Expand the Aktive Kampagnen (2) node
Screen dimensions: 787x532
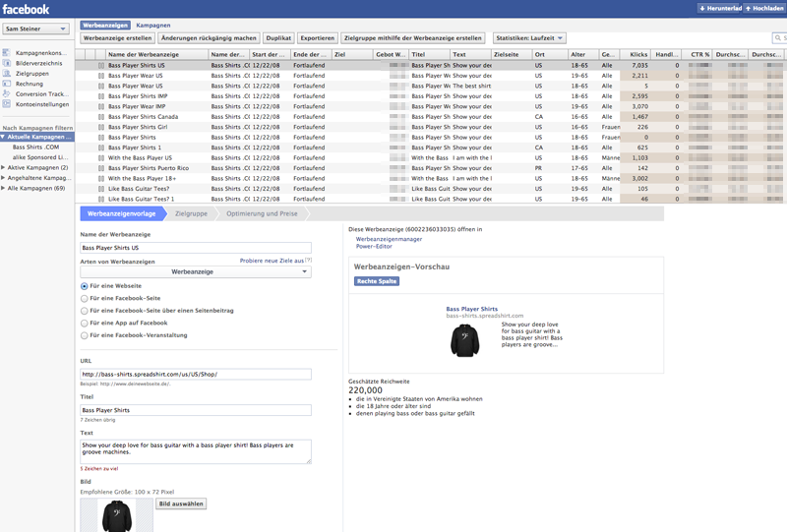point(3,167)
